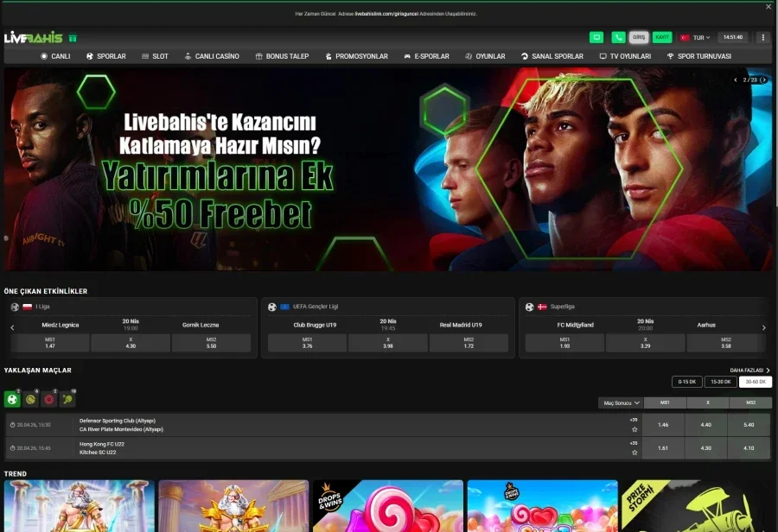This screenshot has height=532, width=778.
Task: Select MS2 3.58 for Aarhus
Action: [x=726, y=343]
